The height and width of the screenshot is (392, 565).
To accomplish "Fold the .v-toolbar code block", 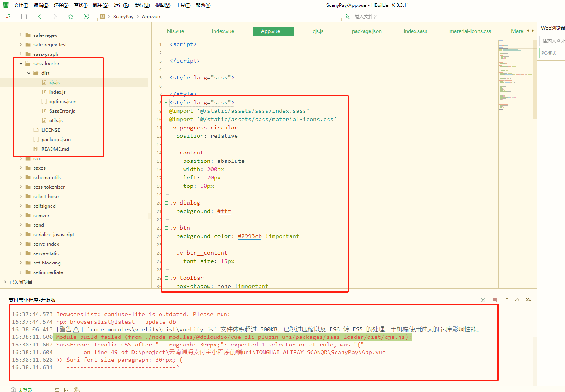I will [x=166, y=278].
